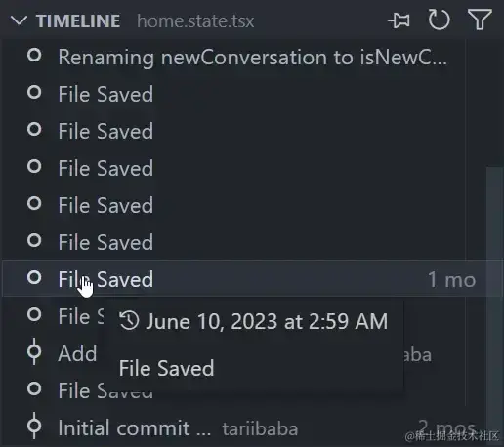Pin the current timeline
The height and width of the screenshot is (447, 504).
pyautogui.click(x=399, y=20)
